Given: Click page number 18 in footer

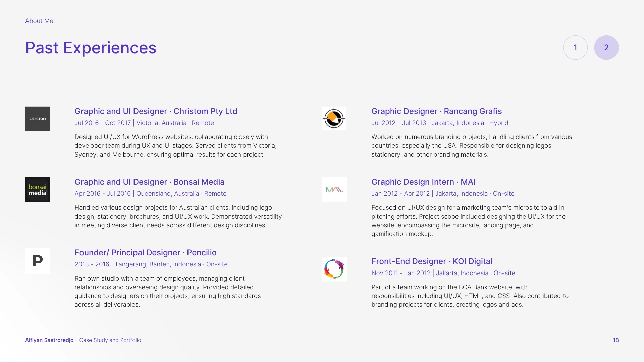Looking at the screenshot, I should coord(615,340).
